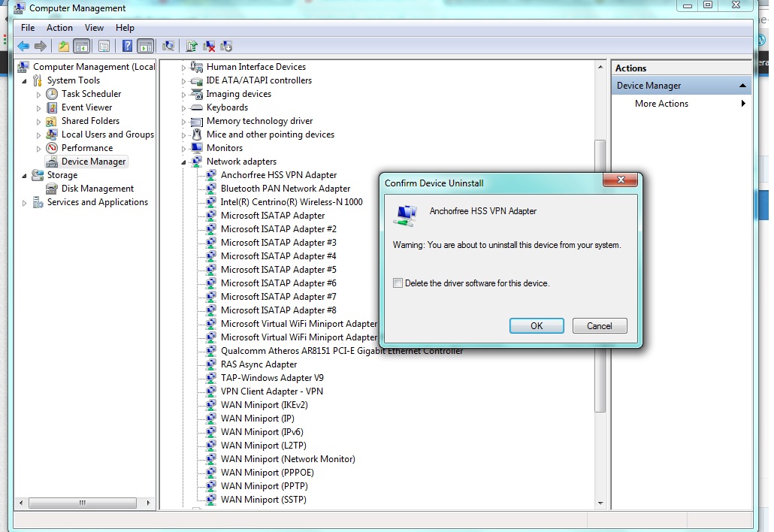Image resolution: width=774 pixels, height=532 pixels.
Task: Select WAN Miniport (PPPOE)
Action: tap(267, 473)
